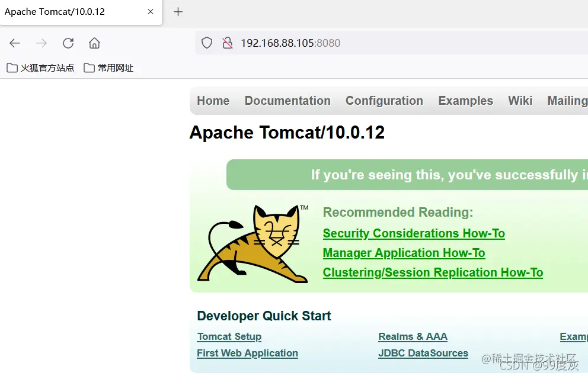Open the Tomcat Setup link

(229, 337)
